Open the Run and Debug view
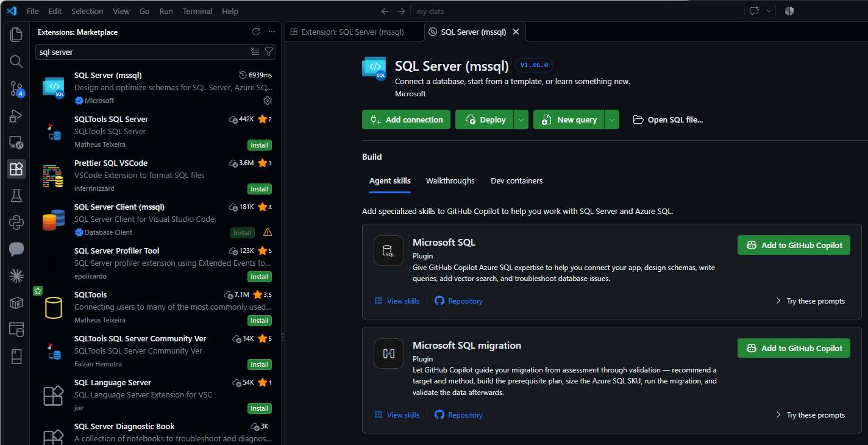 click(16, 116)
